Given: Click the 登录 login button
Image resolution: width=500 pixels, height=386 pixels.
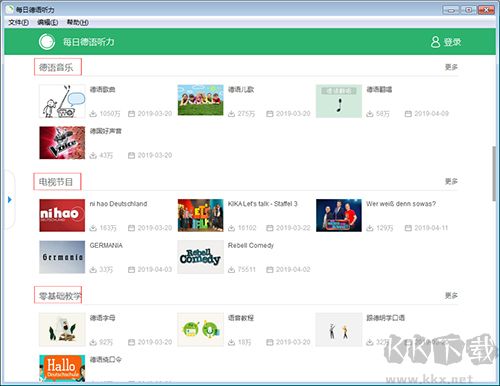Looking at the screenshot, I should [446, 42].
